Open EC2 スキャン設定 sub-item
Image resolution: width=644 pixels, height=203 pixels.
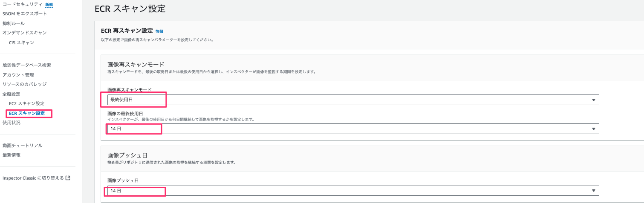pos(26,103)
